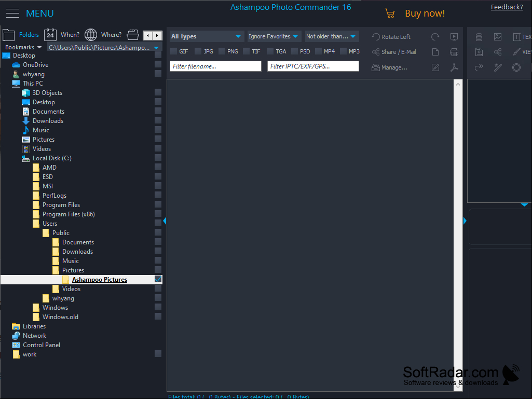Check the box for the AMD folder
This screenshot has height=399, width=532.
pyautogui.click(x=158, y=167)
